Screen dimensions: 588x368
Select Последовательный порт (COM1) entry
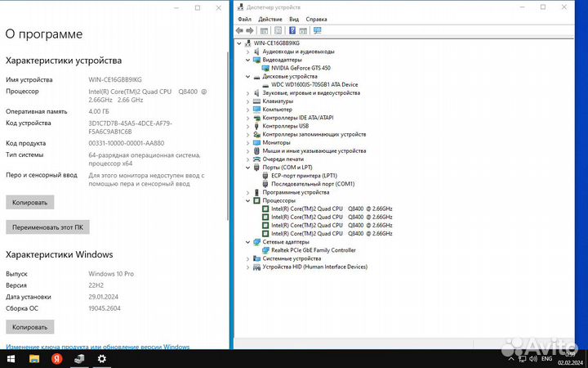(313, 184)
